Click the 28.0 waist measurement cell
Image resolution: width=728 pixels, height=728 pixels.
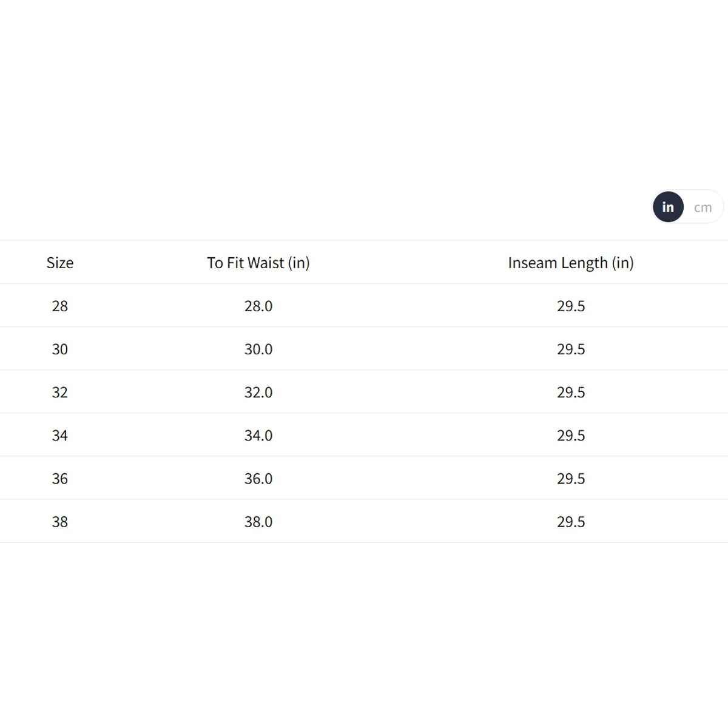coord(258,306)
